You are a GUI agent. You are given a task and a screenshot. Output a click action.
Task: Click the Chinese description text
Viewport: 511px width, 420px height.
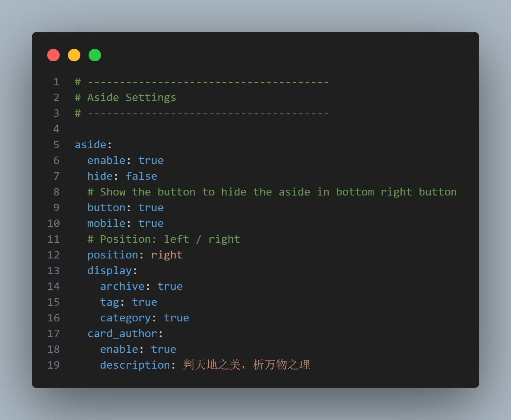(x=246, y=365)
